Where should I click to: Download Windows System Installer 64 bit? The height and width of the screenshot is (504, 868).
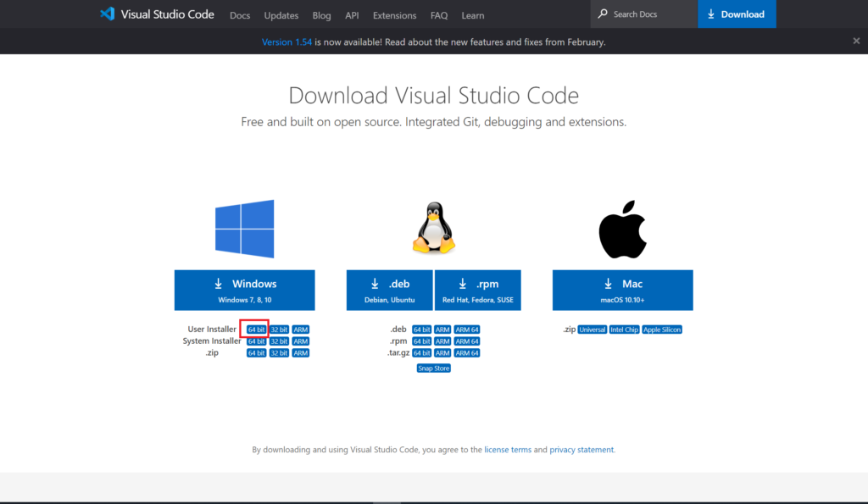coord(256,341)
